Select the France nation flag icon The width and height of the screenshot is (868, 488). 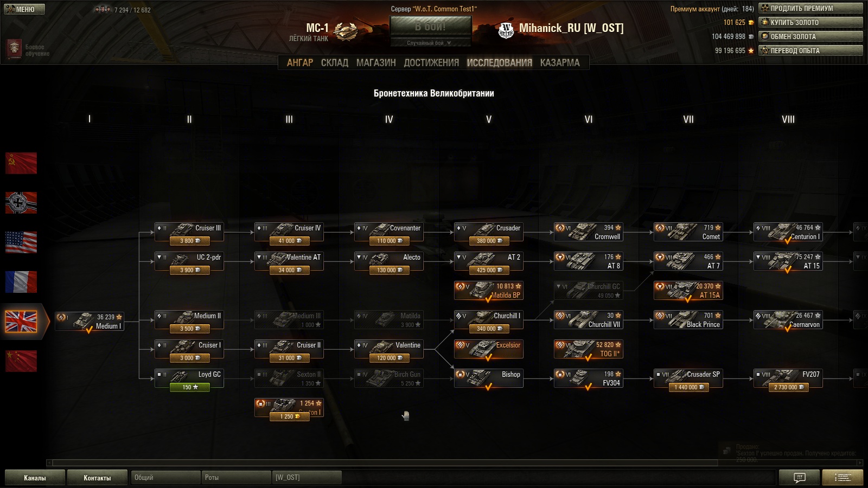tap(21, 282)
